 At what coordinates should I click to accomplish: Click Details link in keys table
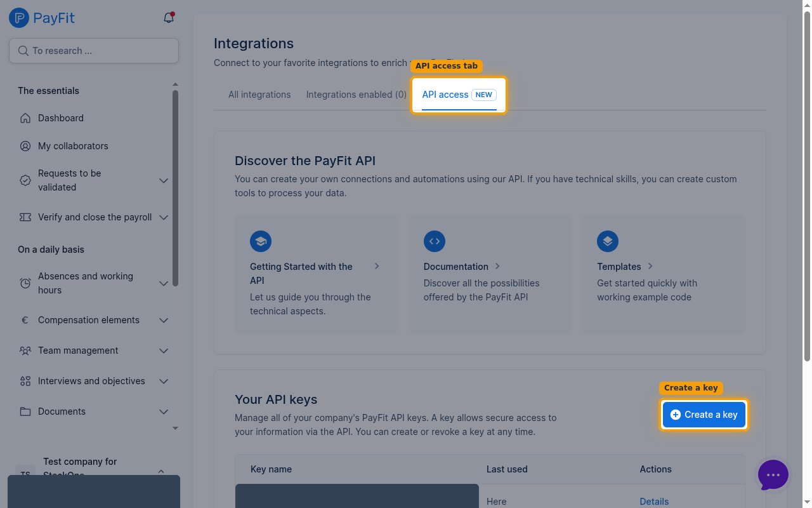(654, 502)
